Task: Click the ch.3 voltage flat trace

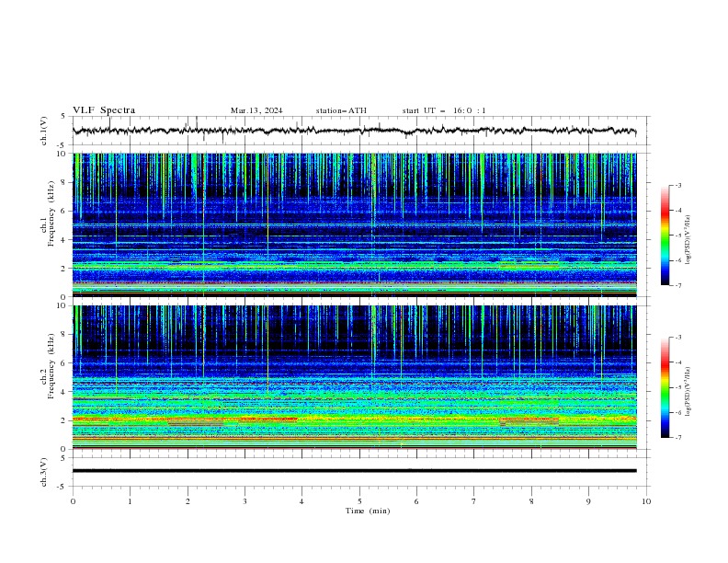Action: [x=354, y=471]
